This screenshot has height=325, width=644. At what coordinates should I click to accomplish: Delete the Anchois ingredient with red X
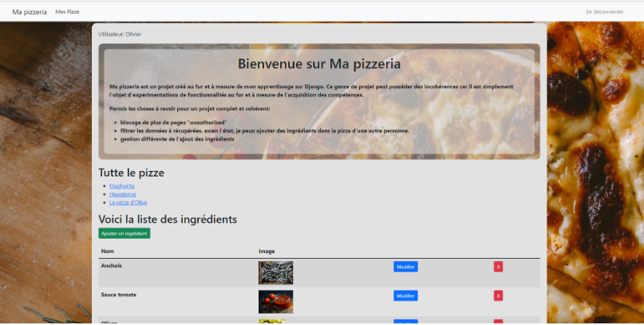(x=498, y=267)
